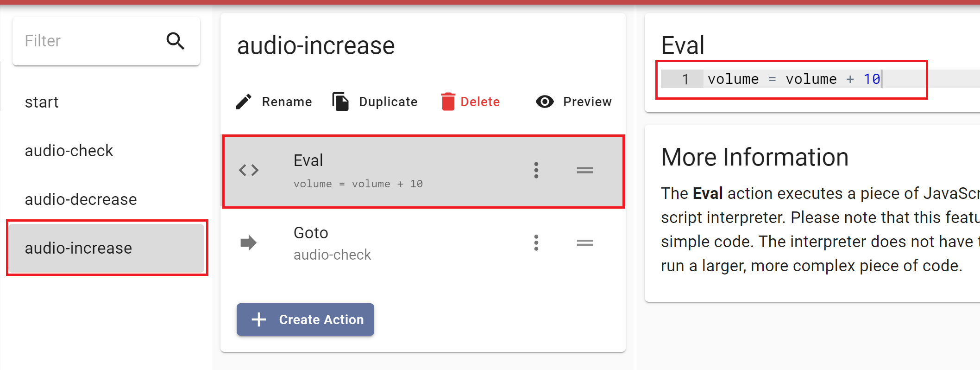This screenshot has height=370, width=980.
Task: Open the Eval action's three-dot menu
Action: tap(536, 170)
